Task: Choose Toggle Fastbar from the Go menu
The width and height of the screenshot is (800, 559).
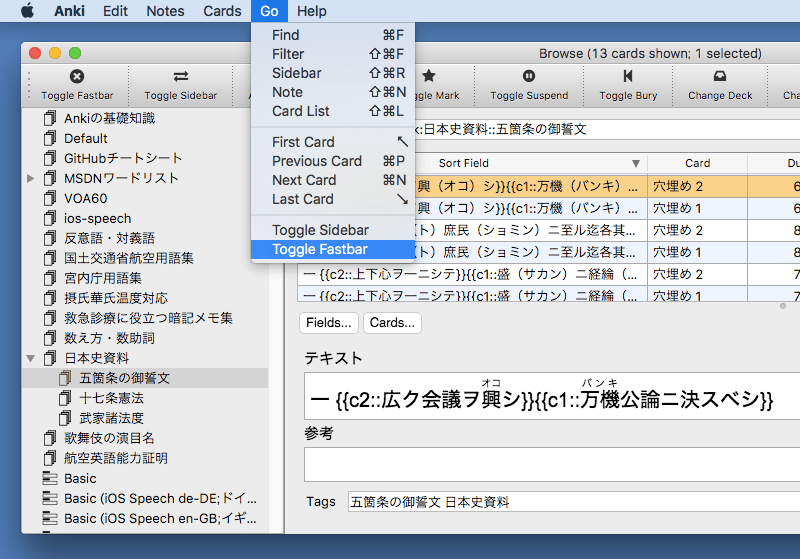Action: [333, 249]
